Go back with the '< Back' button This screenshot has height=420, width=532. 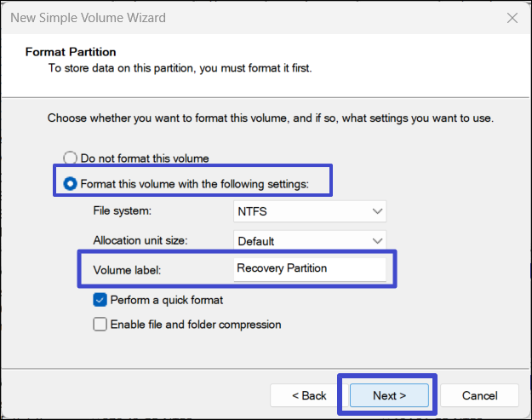[x=309, y=395]
